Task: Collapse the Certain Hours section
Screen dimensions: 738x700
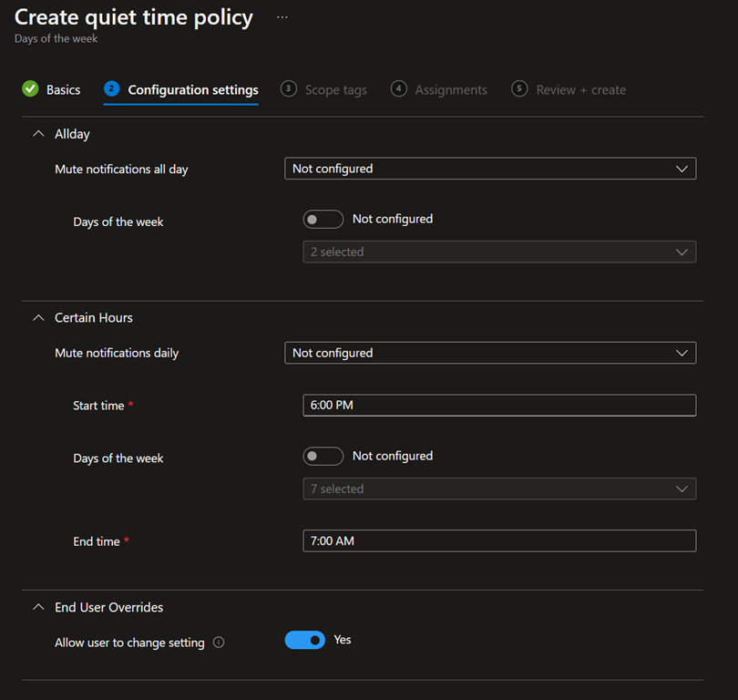Action: coord(38,318)
